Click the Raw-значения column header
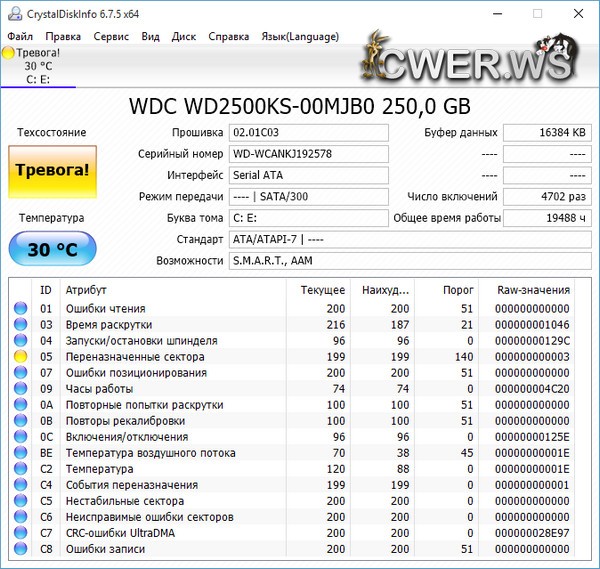600x569 pixels. (x=533, y=289)
